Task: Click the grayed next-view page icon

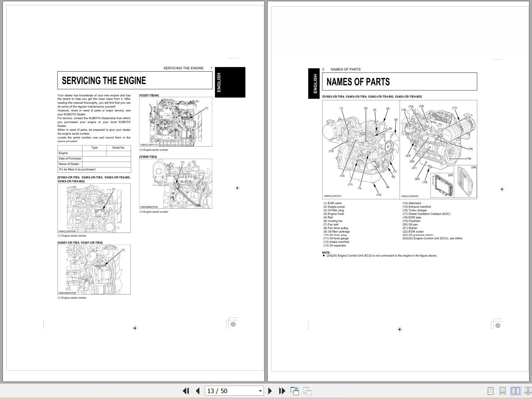Action: (307, 391)
